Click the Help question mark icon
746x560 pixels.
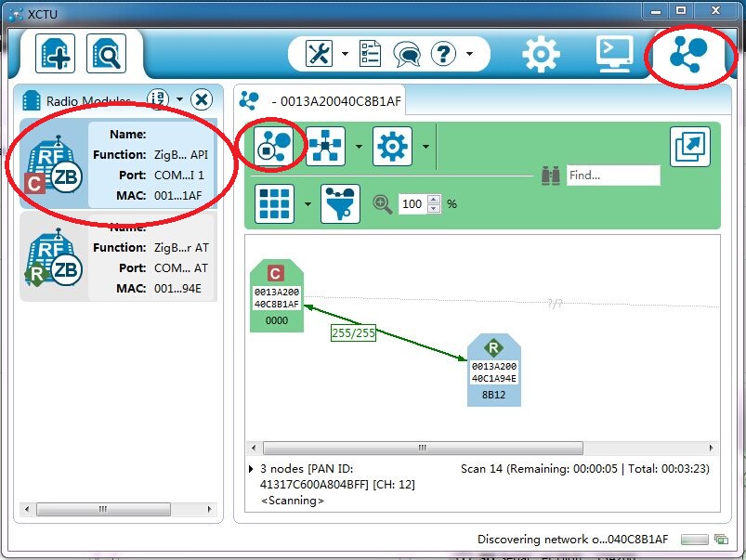click(443, 53)
